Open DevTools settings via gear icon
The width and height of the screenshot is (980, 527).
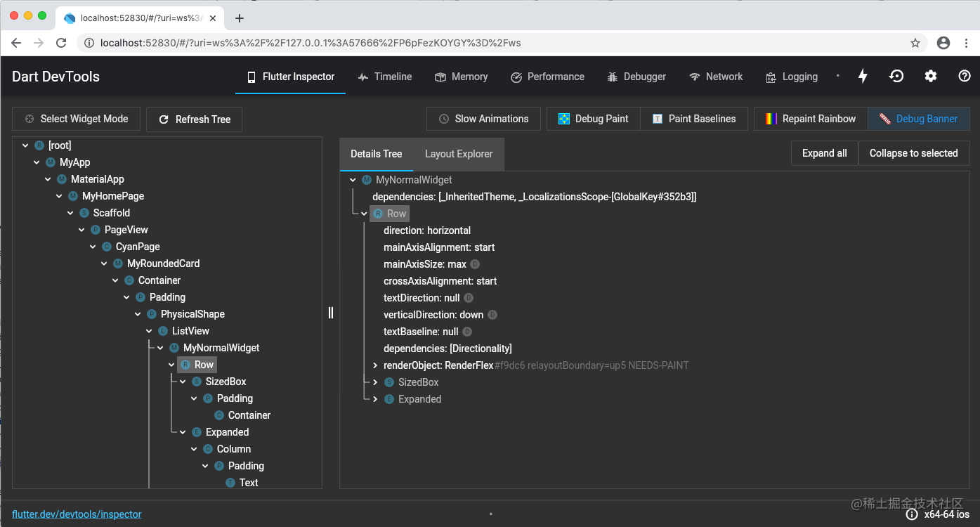point(931,76)
